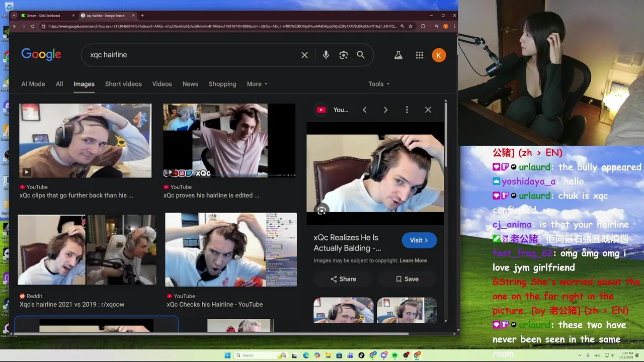Viewport: 644px width, 362px height.
Task: Switch to the Shopping tab
Action: pyautogui.click(x=222, y=84)
